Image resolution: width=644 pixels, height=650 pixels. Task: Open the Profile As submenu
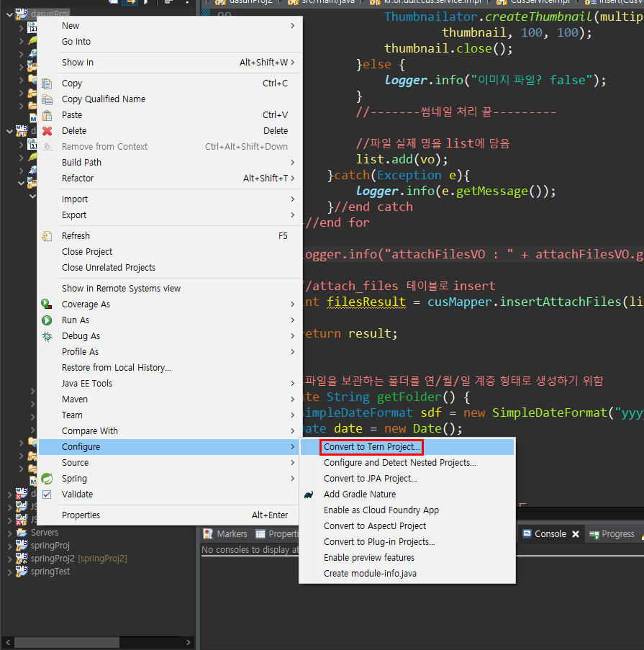click(x=171, y=351)
